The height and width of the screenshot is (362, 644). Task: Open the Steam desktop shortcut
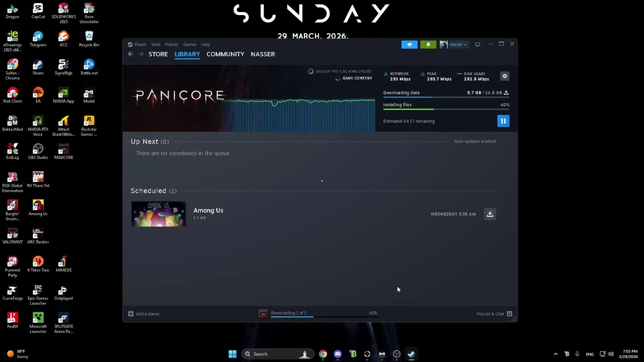tap(38, 67)
